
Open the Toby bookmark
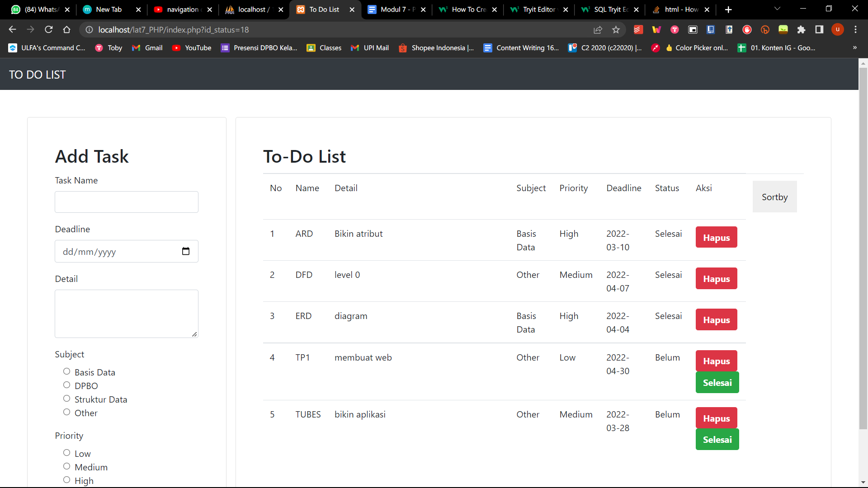108,47
